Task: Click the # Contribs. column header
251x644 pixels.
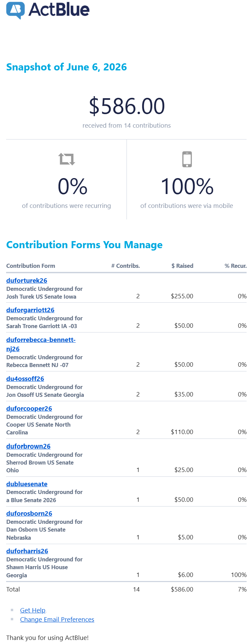Action: (125, 266)
